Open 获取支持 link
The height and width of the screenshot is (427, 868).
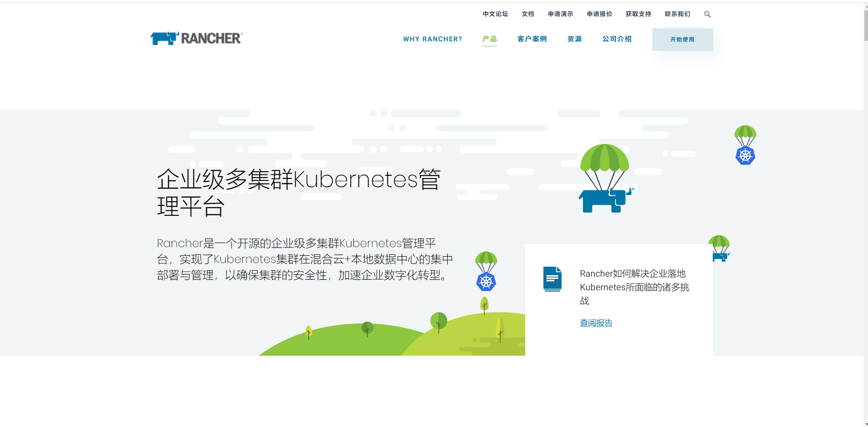pyautogui.click(x=639, y=14)
